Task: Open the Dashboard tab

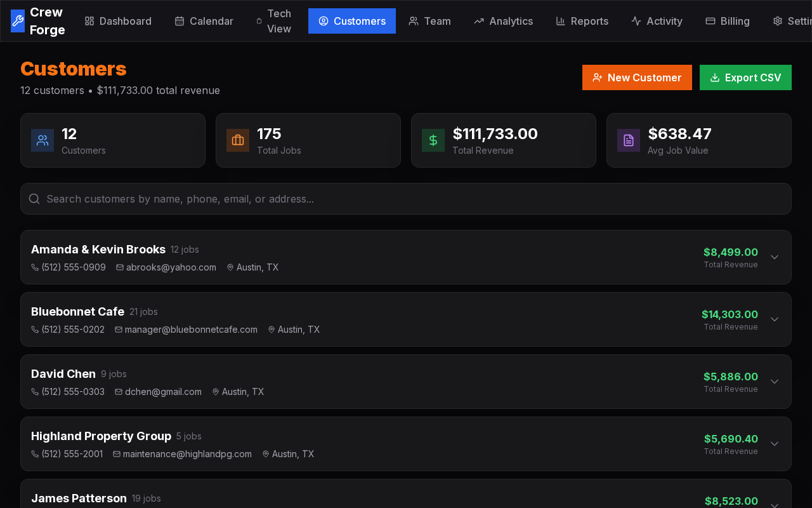Action: point(118,21)
